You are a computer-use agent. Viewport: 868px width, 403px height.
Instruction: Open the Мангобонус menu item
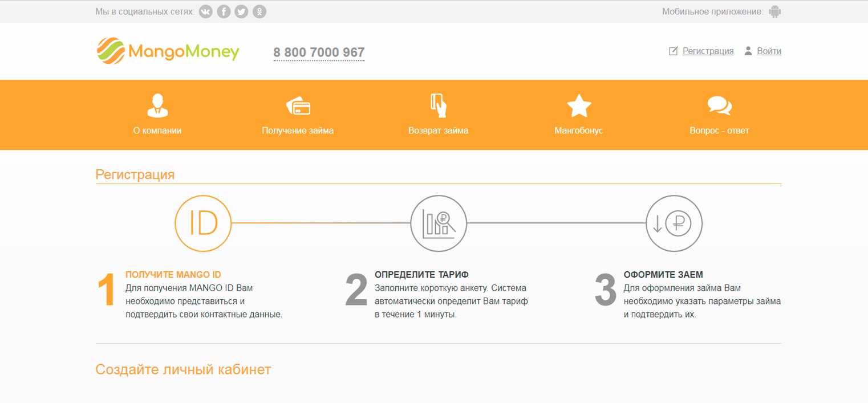click(x=579, y=131)
